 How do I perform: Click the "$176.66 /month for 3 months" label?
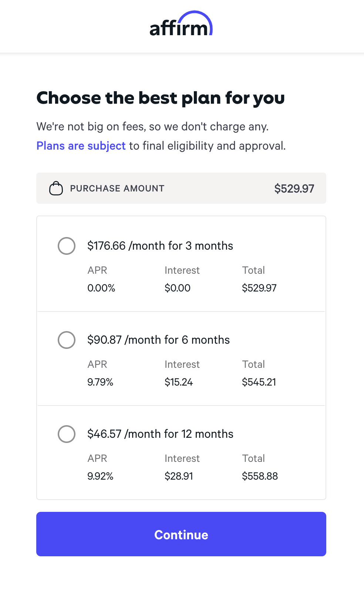pyautogui.click(x=160, y=246)
